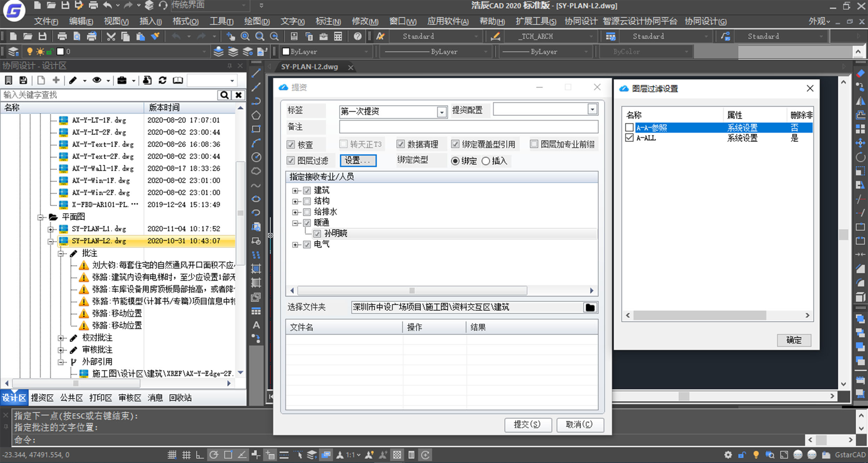Browse folder icon next to 选择文件夹
868x463 pixels.
click(590, 307)
